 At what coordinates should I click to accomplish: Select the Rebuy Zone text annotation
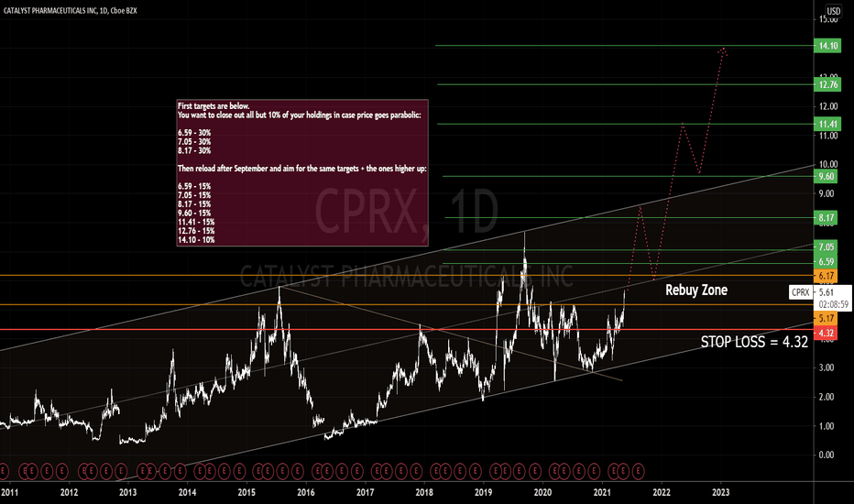tap(696, 290)
